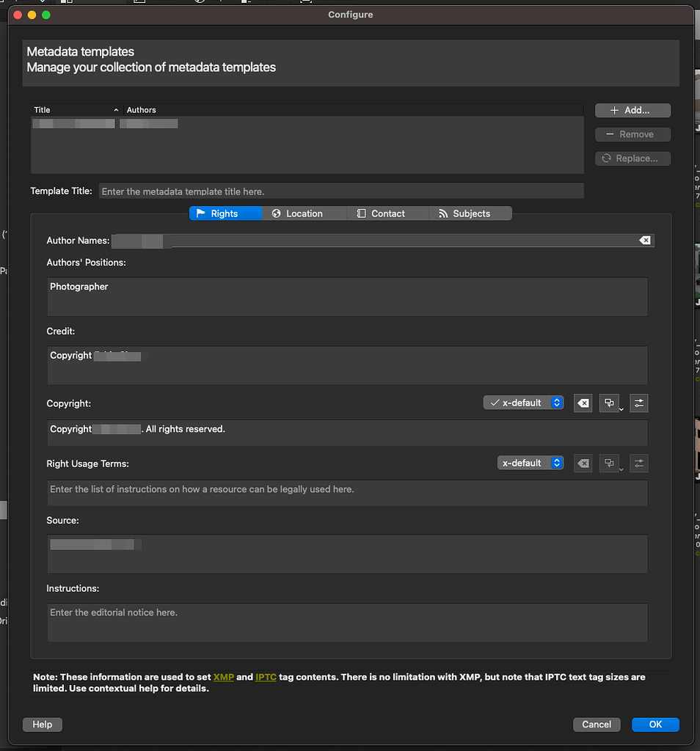Click the globe icon on the Location tab
Screen dimensions: 700x751
tap(275, 213)
